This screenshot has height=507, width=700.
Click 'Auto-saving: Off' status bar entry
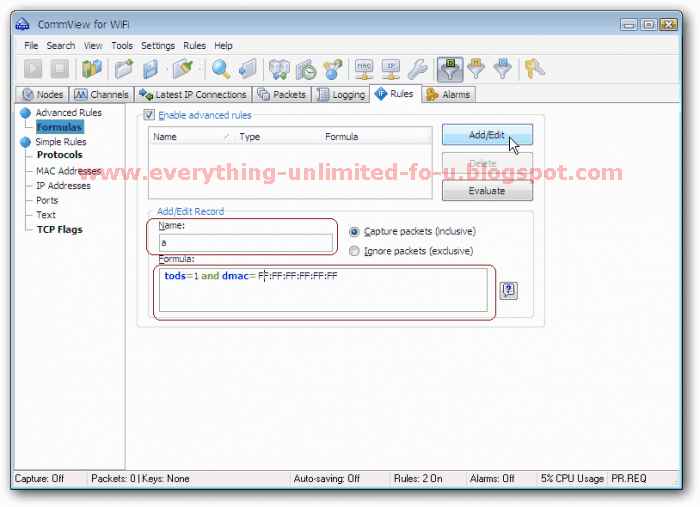326,478
